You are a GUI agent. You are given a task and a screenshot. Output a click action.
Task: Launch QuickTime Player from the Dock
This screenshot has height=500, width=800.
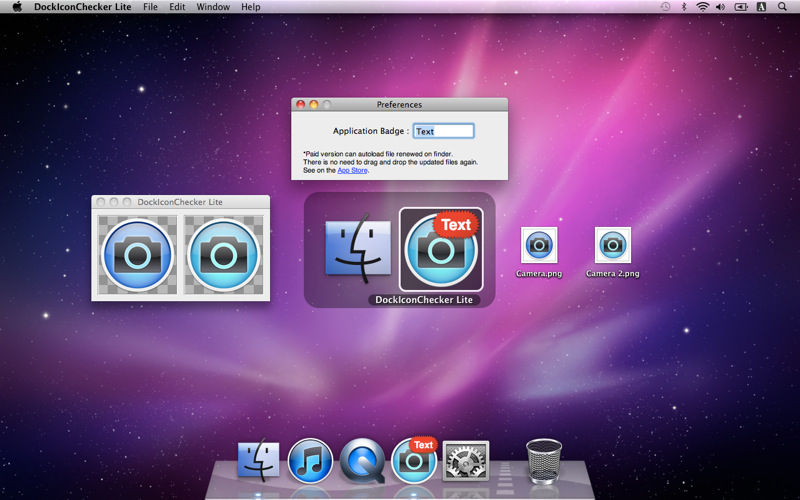click(x=363, y=461)
